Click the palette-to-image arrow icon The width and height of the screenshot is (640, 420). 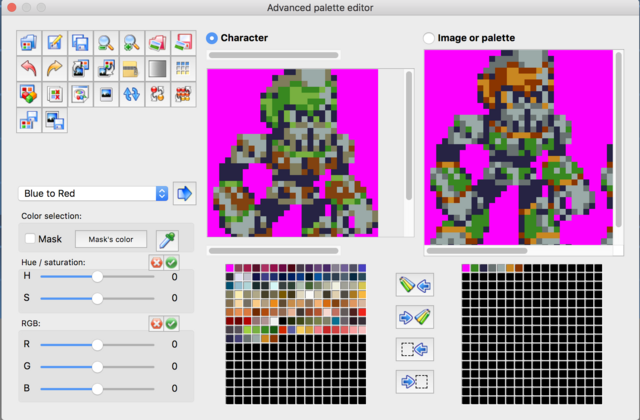[x=80, y=69]
